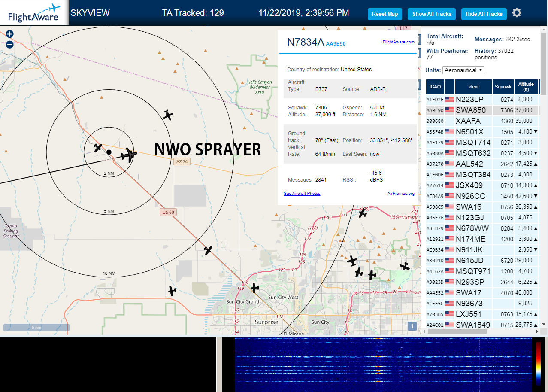The image size is (548, 392).
Task: Click Hide All Tracks button
Action: coord(484,14)
